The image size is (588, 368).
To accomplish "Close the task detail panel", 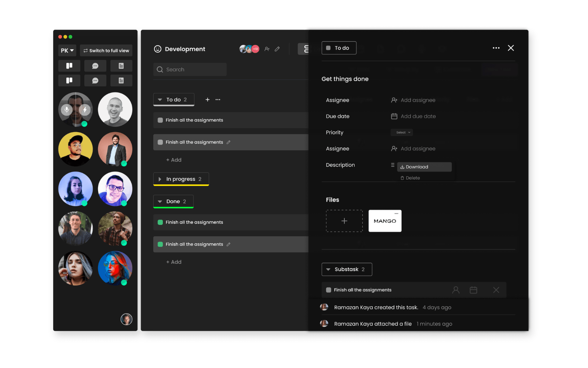I will click(511, 48).
